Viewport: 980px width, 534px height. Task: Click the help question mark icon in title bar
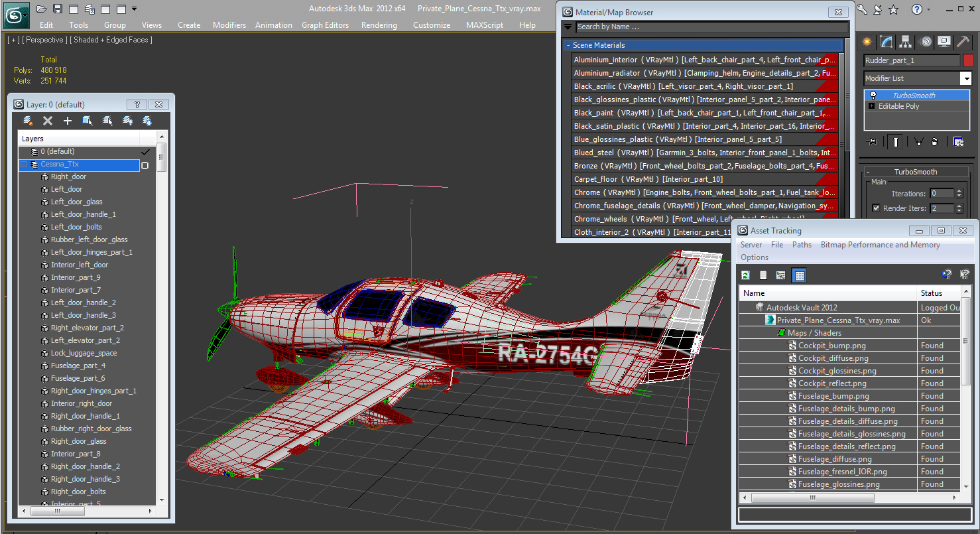tap(916, 9)
